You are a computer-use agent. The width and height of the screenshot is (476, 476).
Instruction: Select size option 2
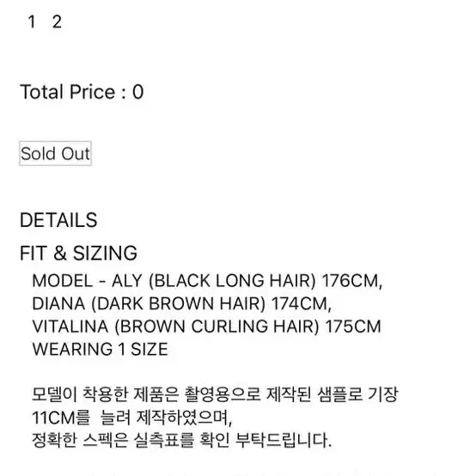[57, 21]
